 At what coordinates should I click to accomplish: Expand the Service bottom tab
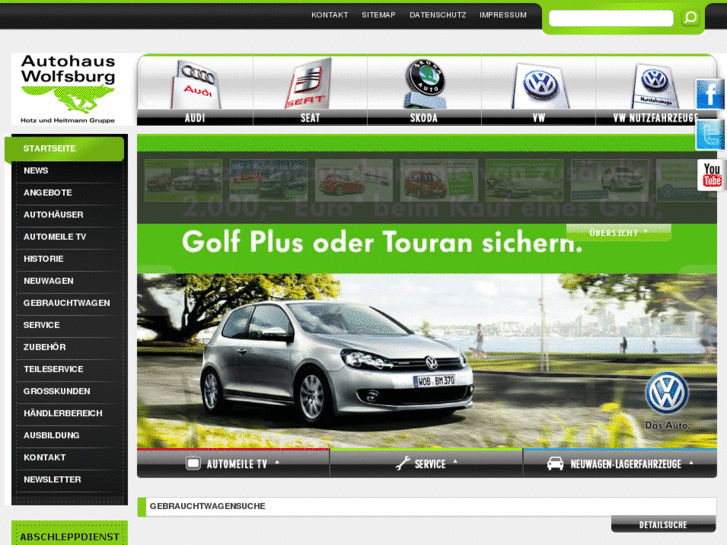[426, 463]
